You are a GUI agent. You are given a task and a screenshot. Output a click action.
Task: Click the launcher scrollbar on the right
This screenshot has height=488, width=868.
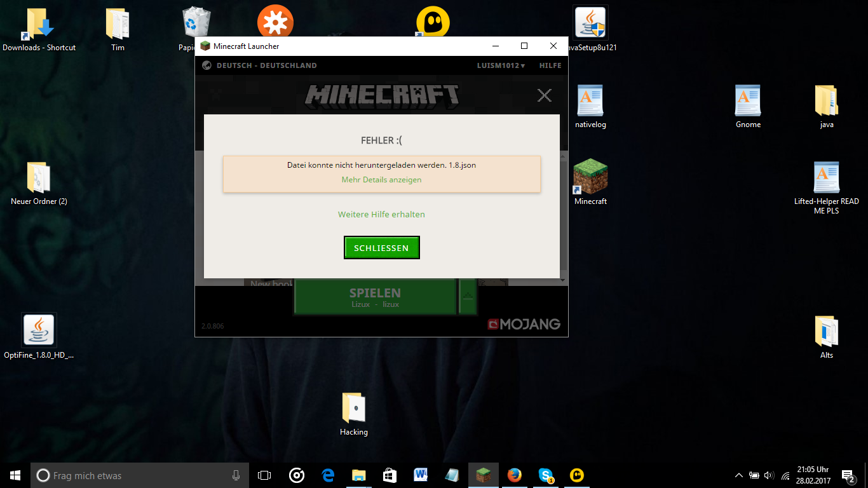point(564,216)
